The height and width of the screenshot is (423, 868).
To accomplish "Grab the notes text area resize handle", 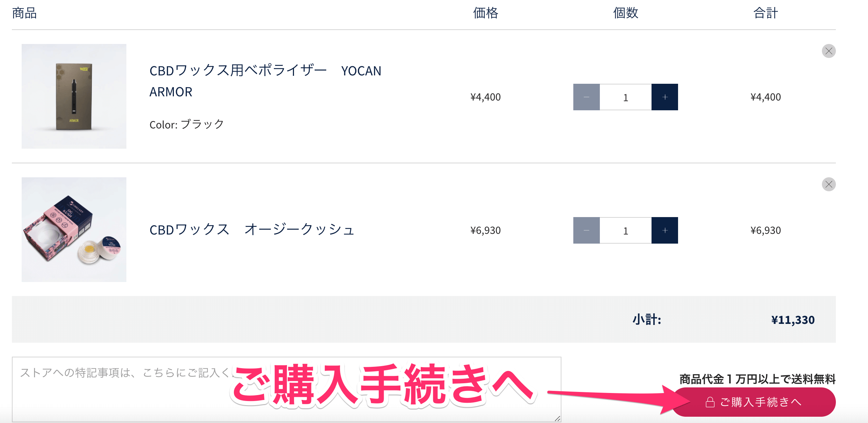I will click(x=557, y=418).
